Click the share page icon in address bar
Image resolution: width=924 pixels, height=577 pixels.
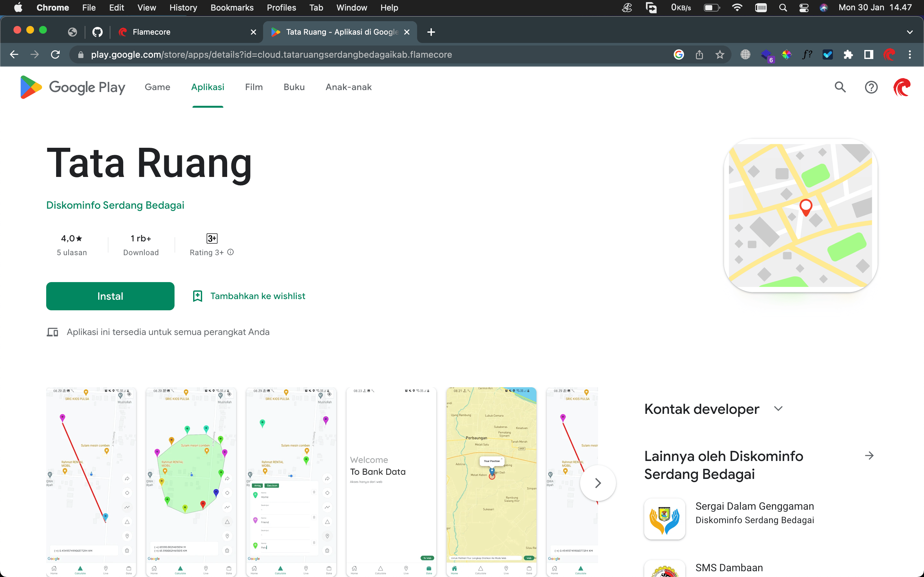coord(699,54)
